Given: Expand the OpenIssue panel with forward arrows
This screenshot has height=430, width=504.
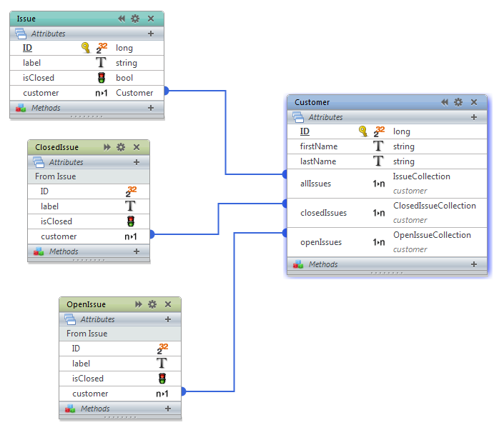Looking at the screenshot, I should click(x=139, y=304).
